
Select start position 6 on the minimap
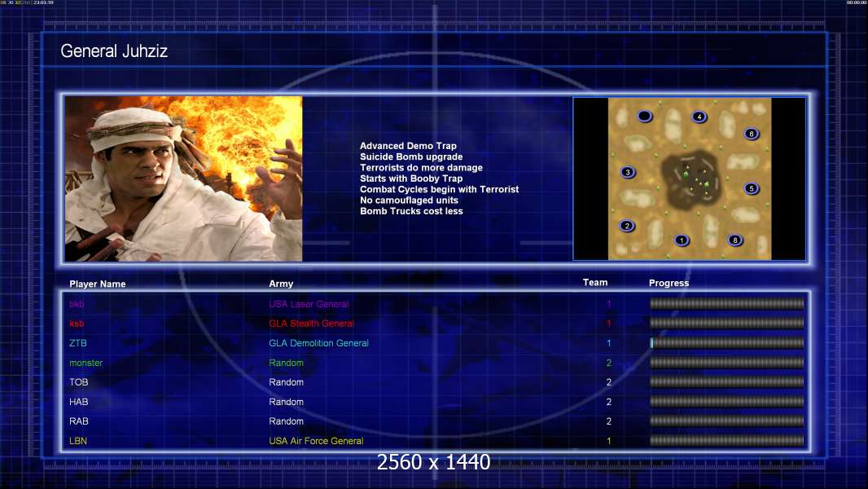[x=752, y=134]
